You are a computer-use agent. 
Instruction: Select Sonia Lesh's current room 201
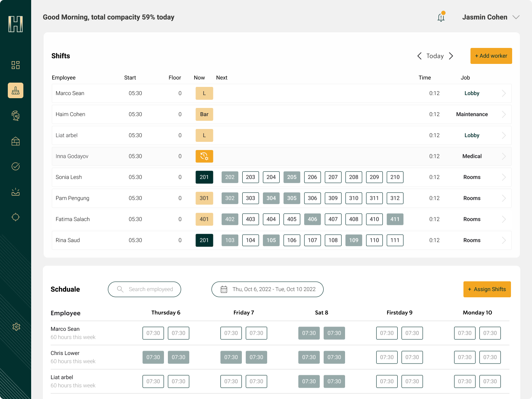point(204,177)
